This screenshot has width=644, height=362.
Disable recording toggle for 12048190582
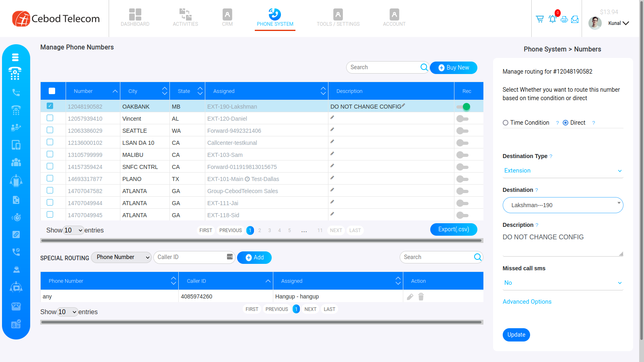tap(463, 107)
